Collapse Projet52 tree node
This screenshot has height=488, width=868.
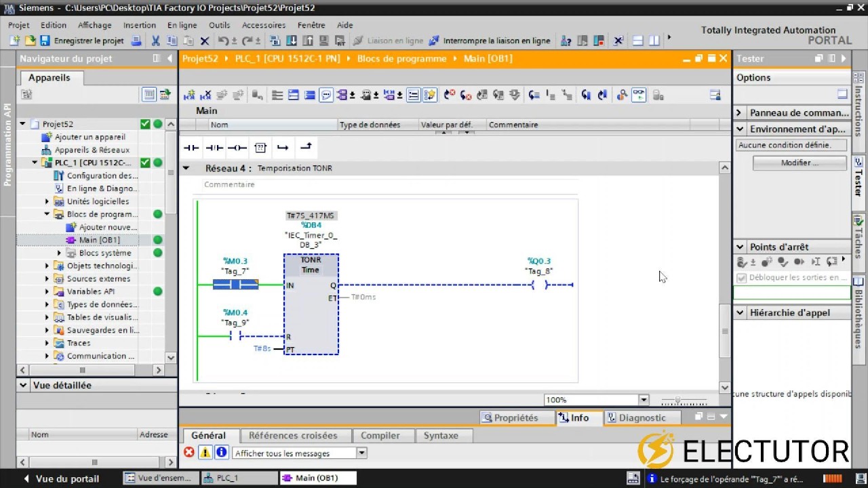click(22, 124)
